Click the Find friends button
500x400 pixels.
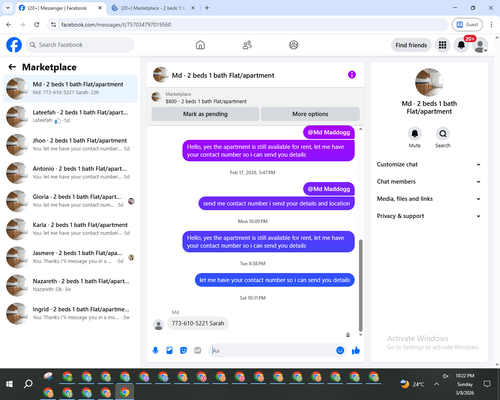(411, 45)
